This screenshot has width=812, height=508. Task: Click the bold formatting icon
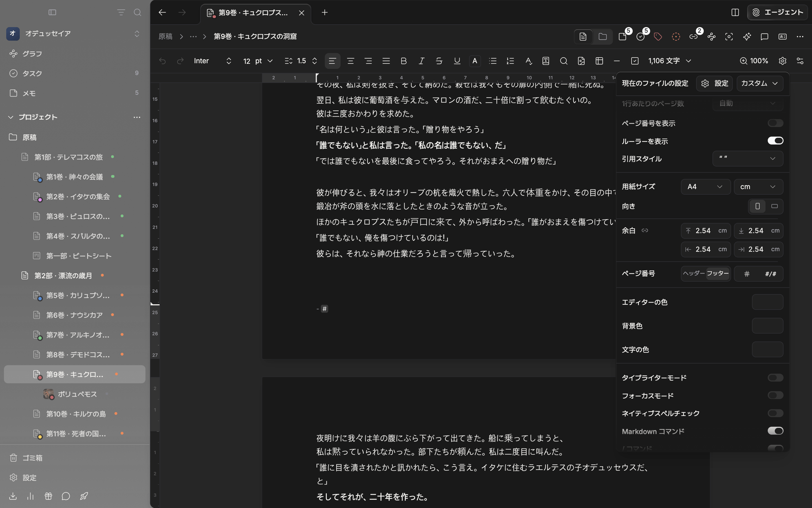[x=404, y=61]
